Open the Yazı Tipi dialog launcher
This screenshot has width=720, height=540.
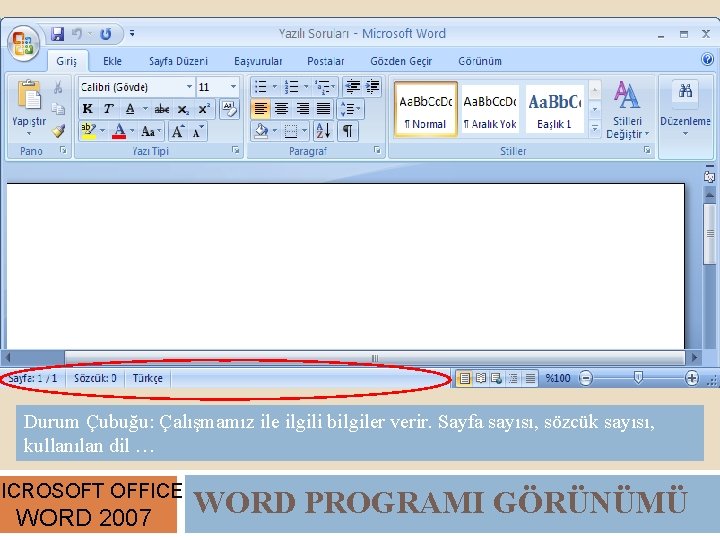click(236, 150)
